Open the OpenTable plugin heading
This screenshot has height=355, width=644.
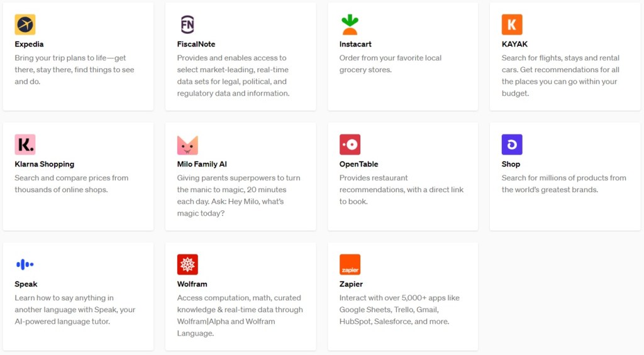(358, 164)
